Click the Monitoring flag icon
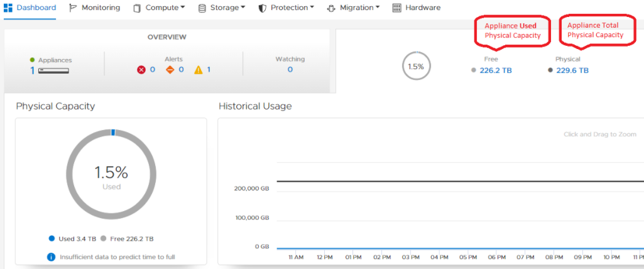 pyautogui.click(x=73, y=8)
